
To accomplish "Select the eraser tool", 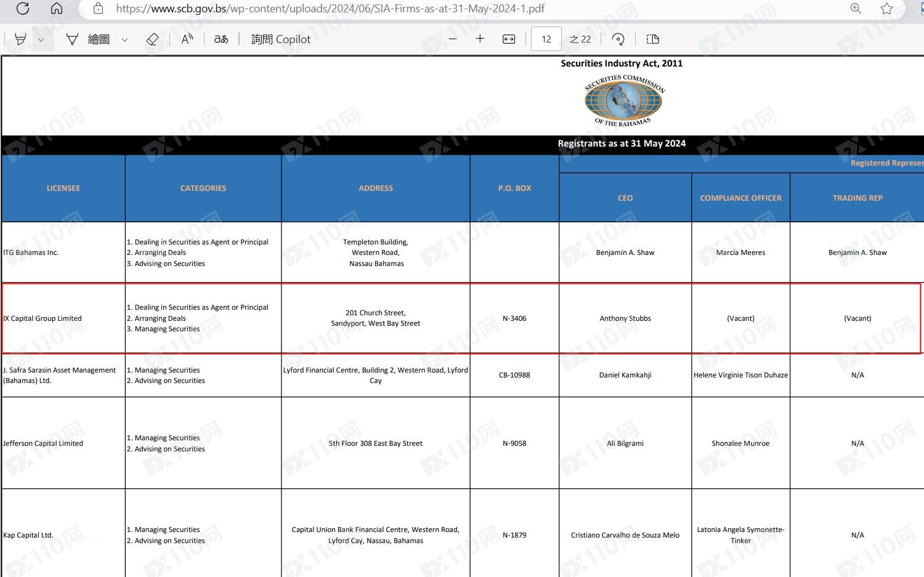I will 152,39.
